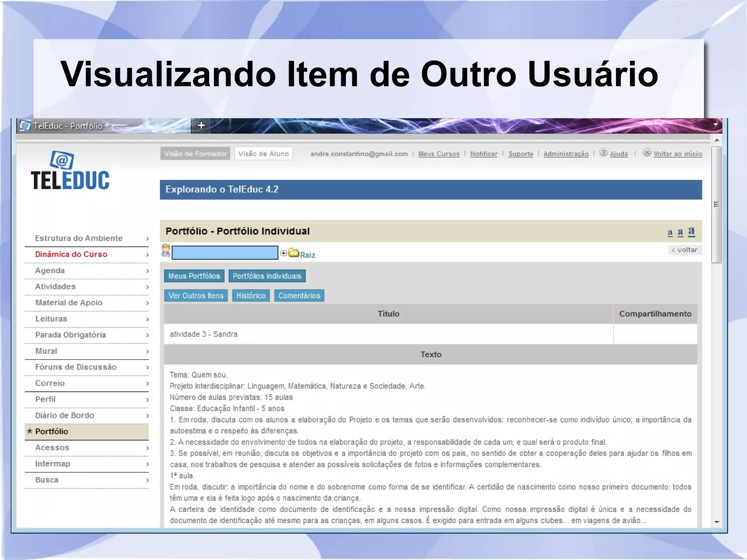Click the arrow next to Acessos
Screen dimensions: 747x560
click(x=147, y=448)
